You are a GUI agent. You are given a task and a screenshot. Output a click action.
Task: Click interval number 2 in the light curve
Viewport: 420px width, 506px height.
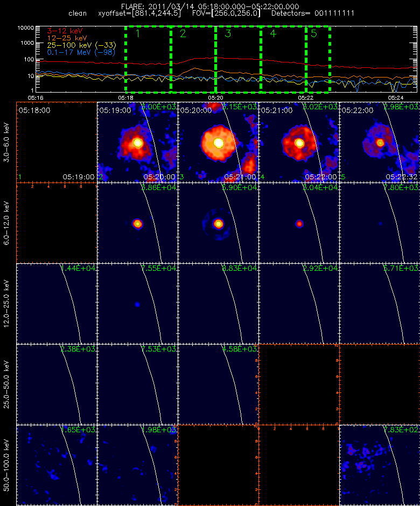[x=183, y=33]
